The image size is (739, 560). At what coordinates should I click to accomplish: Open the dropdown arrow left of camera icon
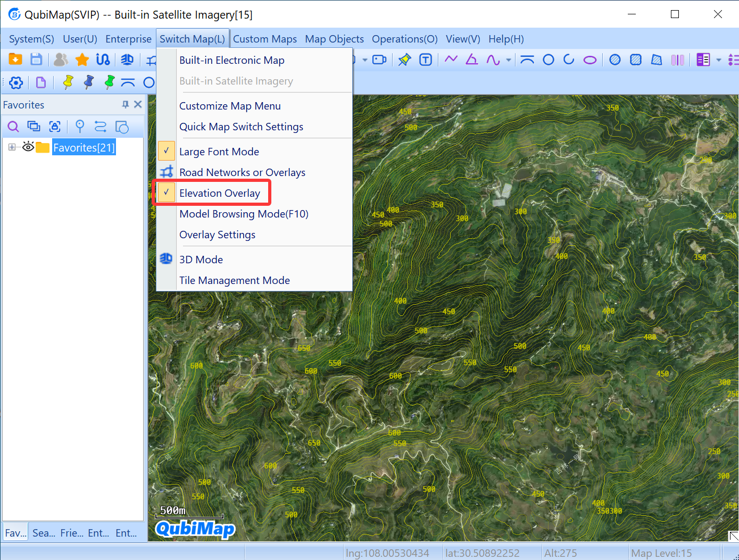365,60
